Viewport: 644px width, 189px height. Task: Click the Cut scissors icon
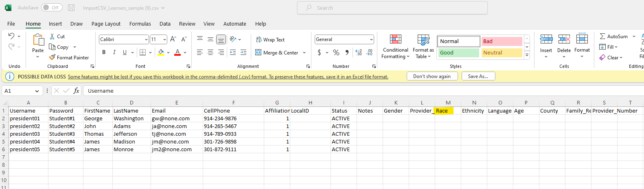[52, 37]
